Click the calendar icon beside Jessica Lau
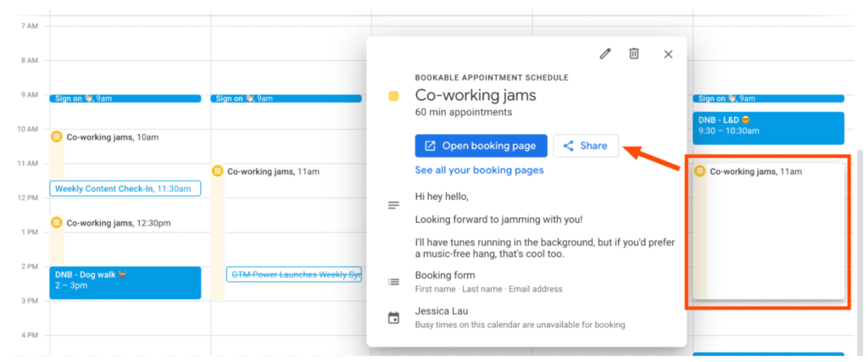The image size is (868, 362). 393,318
